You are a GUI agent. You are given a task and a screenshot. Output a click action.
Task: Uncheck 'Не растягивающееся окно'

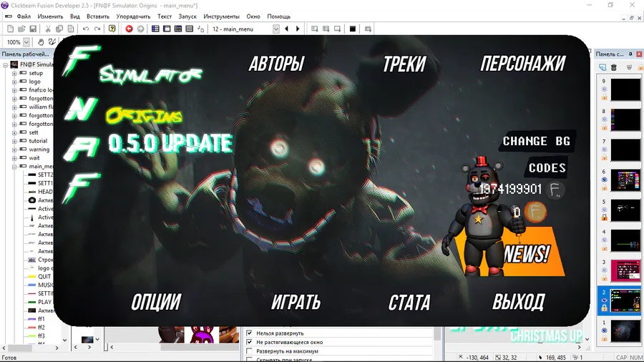click(x=249, y=342)
